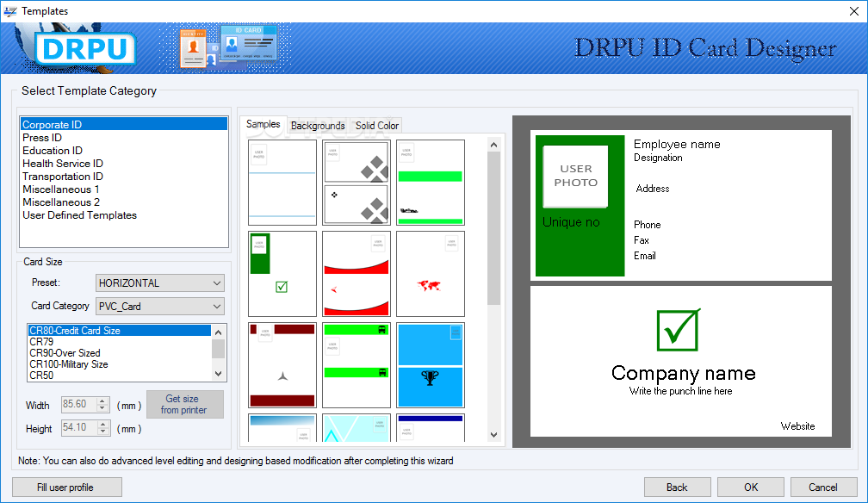
Task: Increase Width with spinner up arrow
Action: (x=102, y=401)
